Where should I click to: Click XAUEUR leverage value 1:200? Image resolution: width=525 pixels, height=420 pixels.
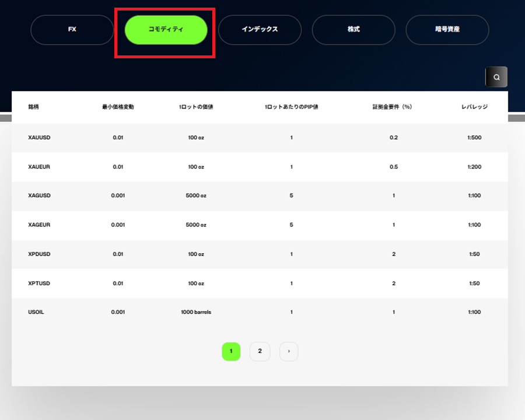click(474, 167)
